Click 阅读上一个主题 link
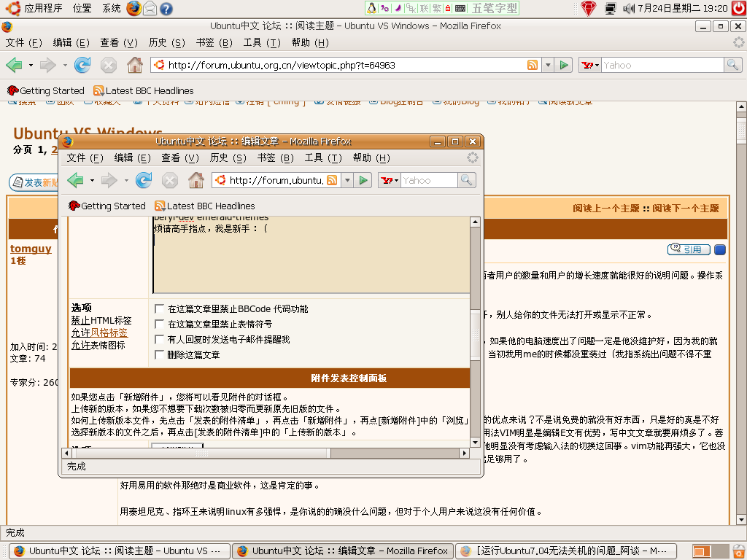Viewport: 747px width, 560px height. [606, 208]
